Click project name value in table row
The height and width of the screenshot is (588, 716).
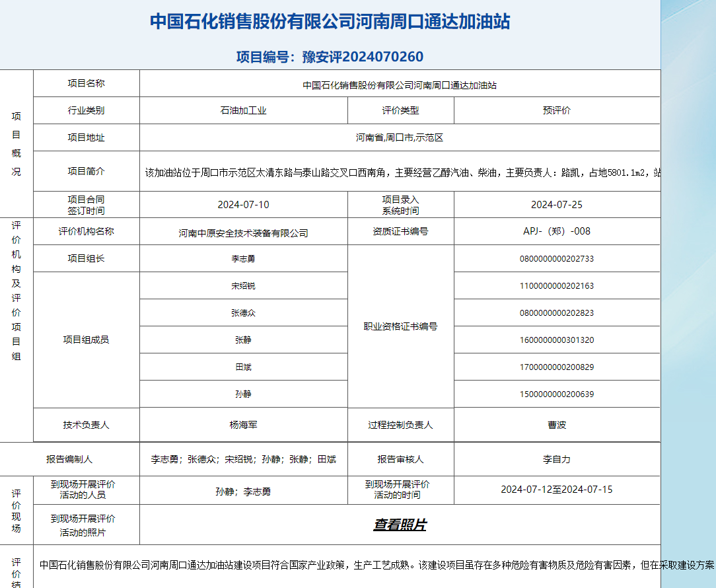point(400,85)
